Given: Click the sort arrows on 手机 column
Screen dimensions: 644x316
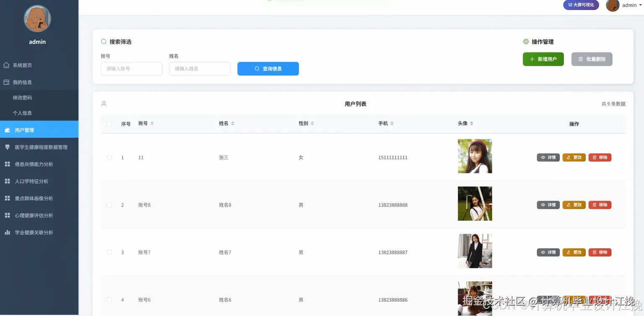Looking at the screenshot, I should point(392,124).
